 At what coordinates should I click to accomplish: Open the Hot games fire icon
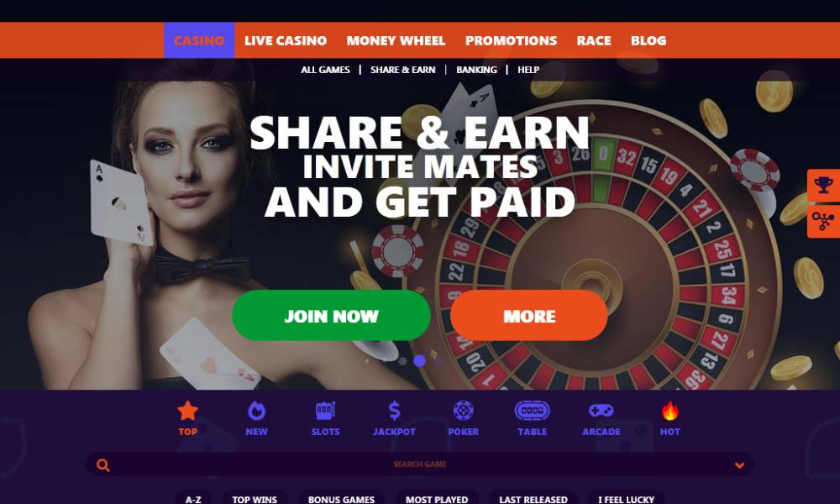[x=669, y=411]
